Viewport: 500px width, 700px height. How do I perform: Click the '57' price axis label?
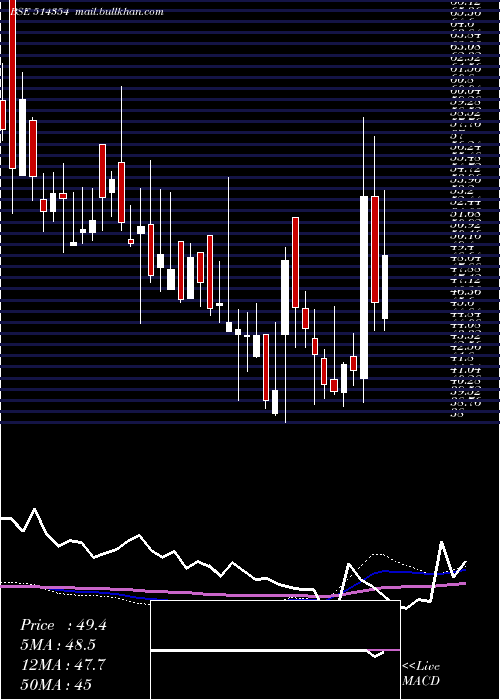(456, 135)
